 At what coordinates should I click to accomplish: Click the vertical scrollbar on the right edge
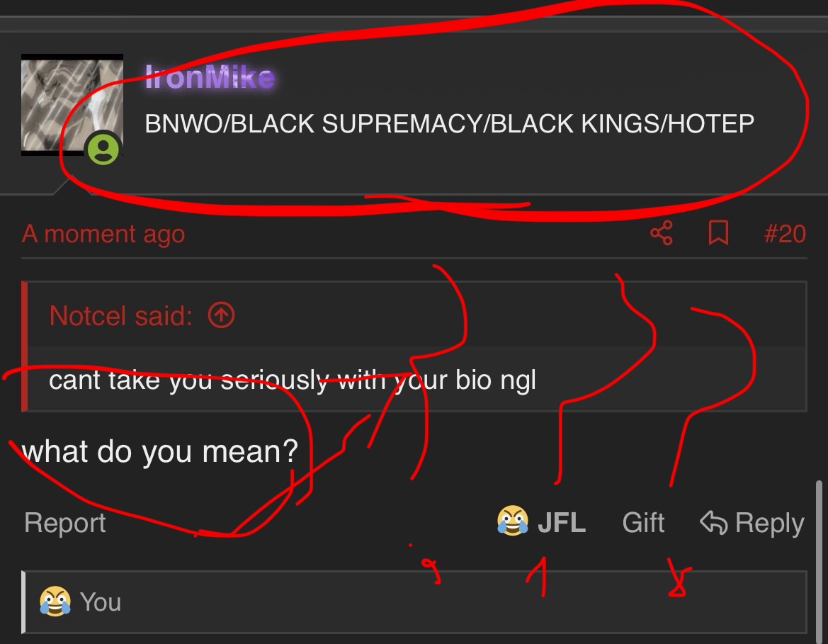(x=819, y=560)
